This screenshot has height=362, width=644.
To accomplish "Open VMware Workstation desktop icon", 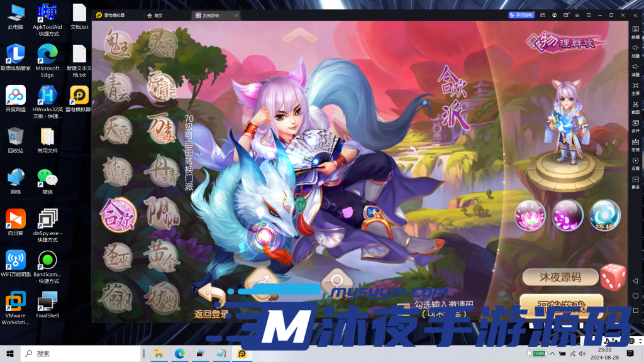I will 16,308.
